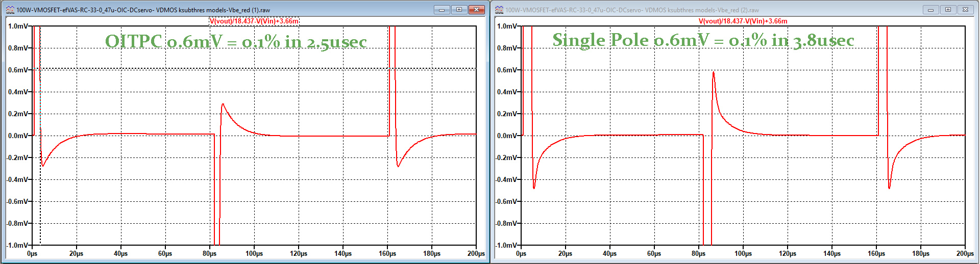
Task: Click the vertical cursor line in left plot
Action: [40, 135]
